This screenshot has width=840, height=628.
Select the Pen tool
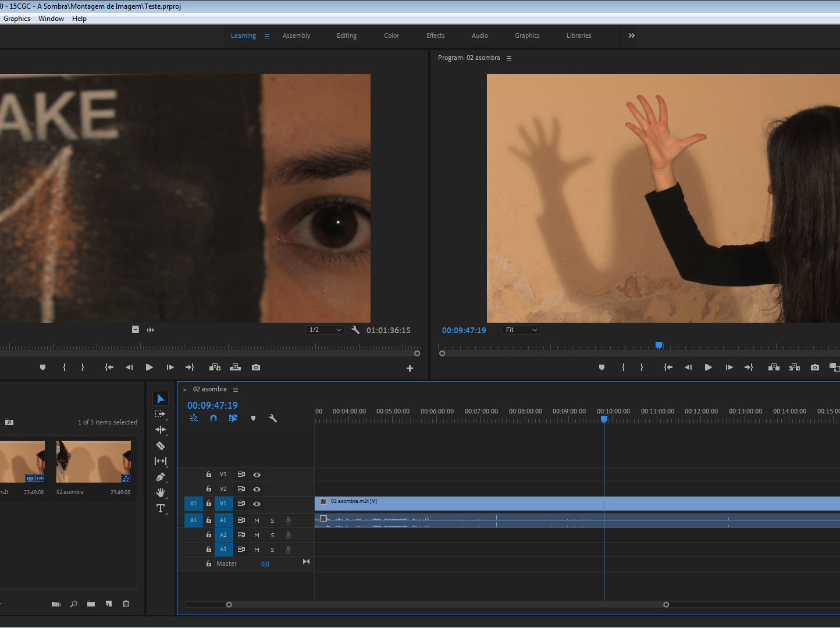(x=161, y=477)
